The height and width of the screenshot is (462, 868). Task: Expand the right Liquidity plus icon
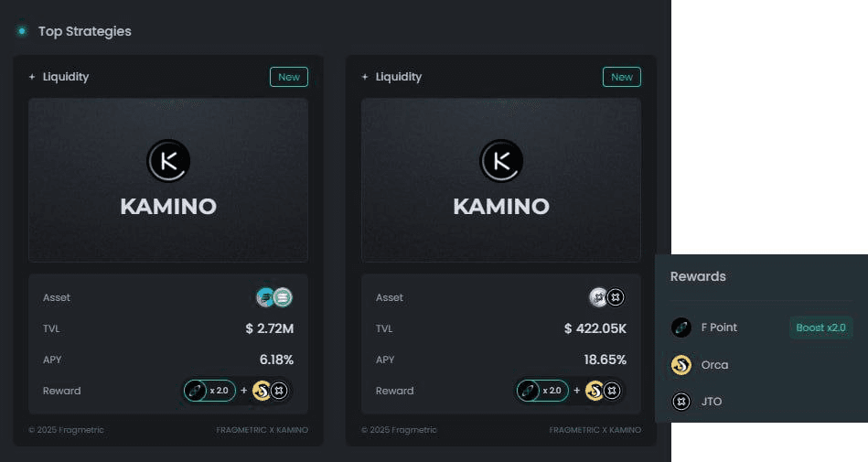click(x=365, y=77)
